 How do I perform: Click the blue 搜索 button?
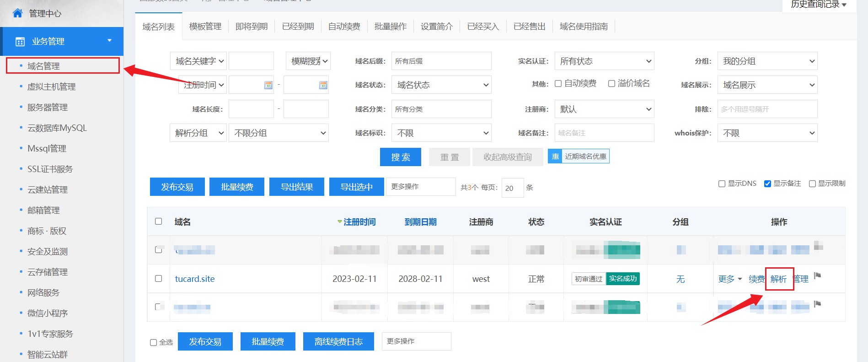[400, 157]
